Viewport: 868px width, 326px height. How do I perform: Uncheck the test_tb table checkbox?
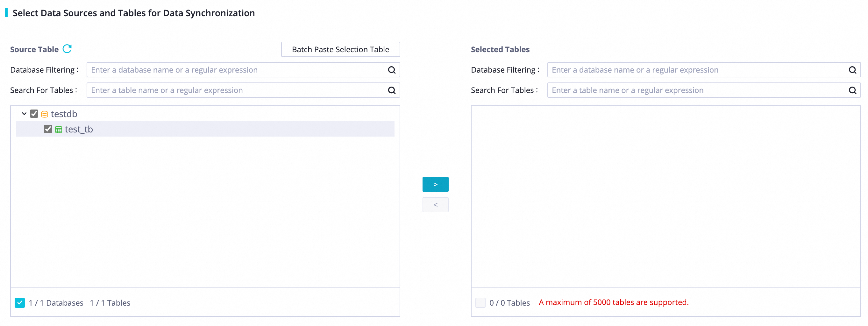(48, 129)
